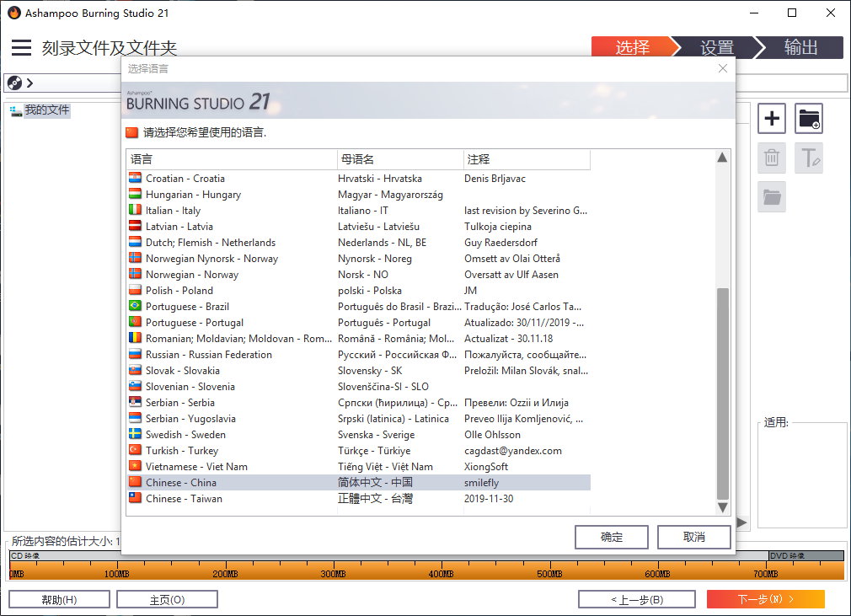The height and width of the screenshot is (616, 851).
Task: Click the CD 映像 capacity label
Action: (25, 556)
